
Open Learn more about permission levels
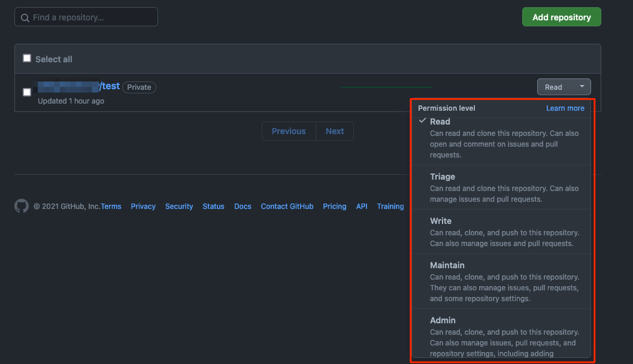click(x=565, y=108)
